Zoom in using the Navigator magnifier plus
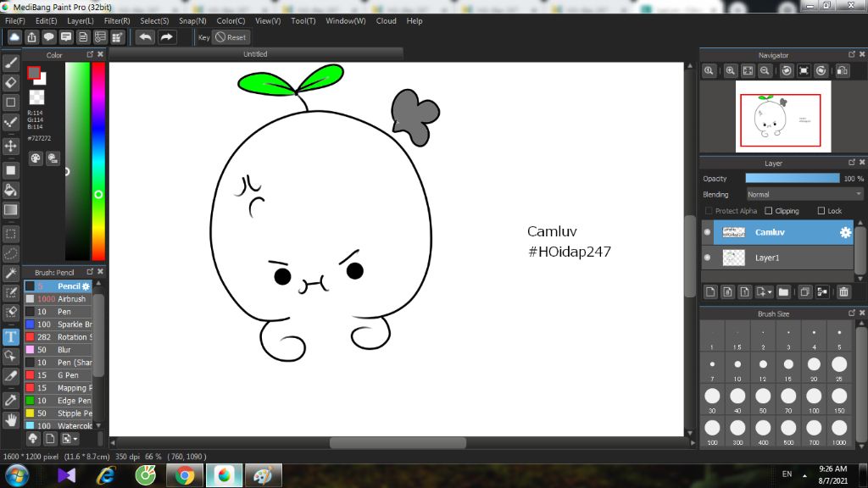 [731, 71]
